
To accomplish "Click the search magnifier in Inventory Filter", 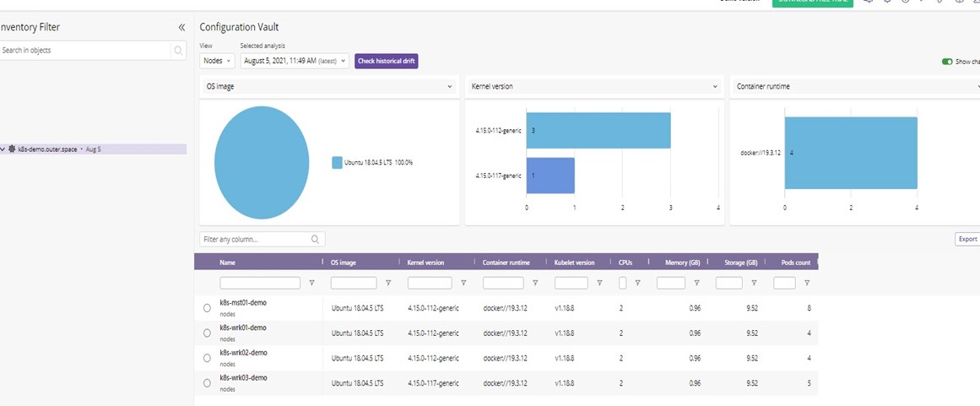I will point(178,51).
